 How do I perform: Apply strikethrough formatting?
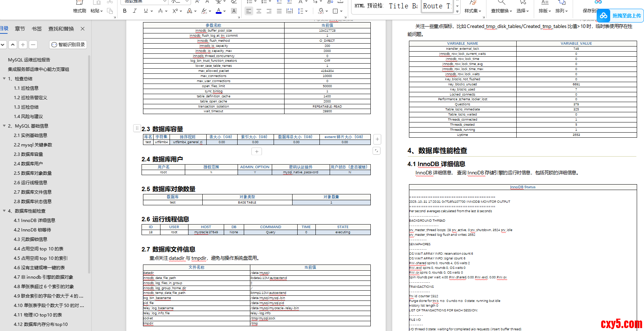click(x=160, y=11)
